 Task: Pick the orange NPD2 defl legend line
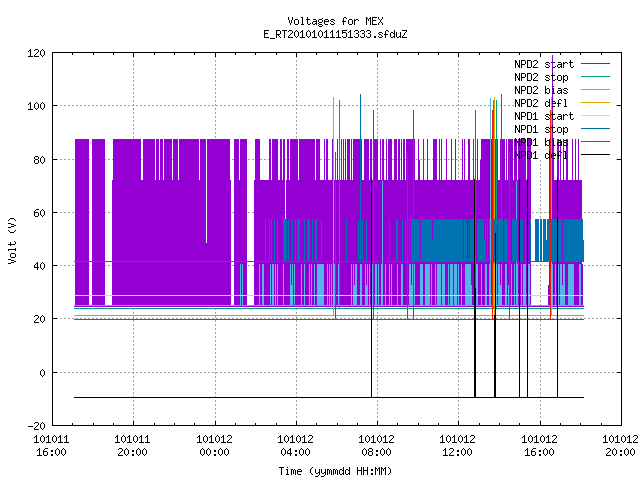click(x=595, y=103)
